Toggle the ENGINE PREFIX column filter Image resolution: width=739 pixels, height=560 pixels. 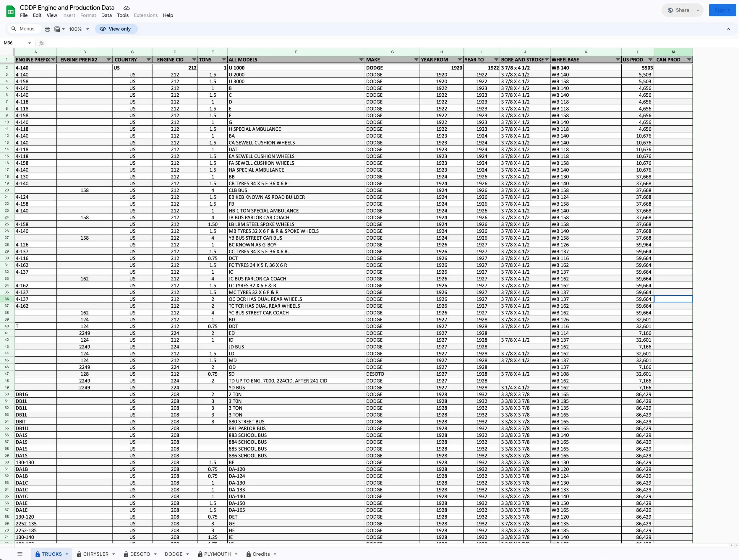coord(53,60)
